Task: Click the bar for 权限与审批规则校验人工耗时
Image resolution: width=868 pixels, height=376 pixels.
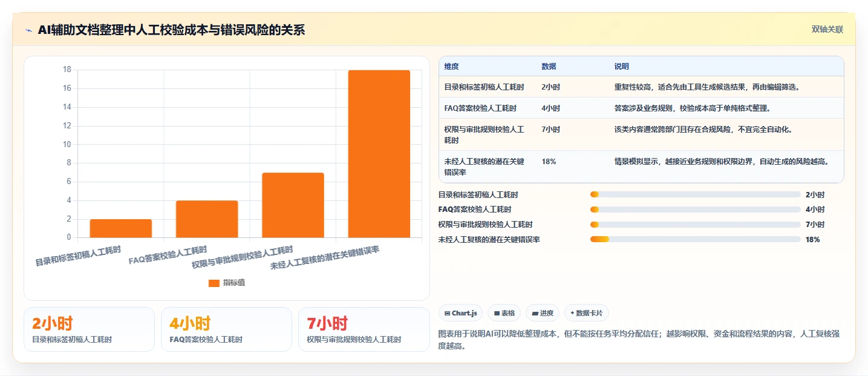Action: click(293, 205)
